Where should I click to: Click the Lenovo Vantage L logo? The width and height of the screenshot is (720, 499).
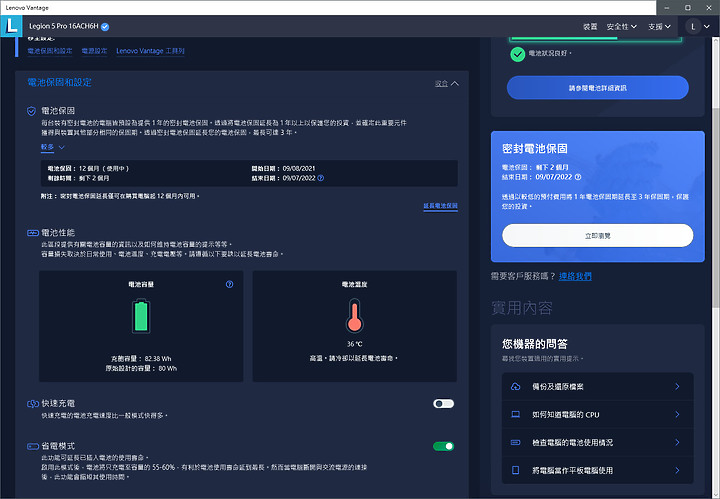click(11, 26)
